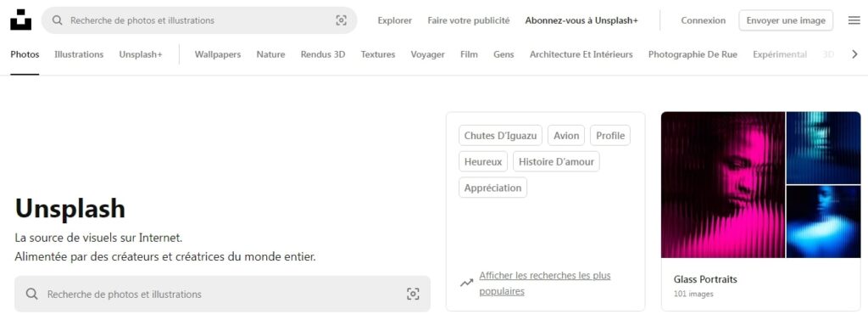
Task: Click the magnifier icon in top search bar
Action: tap(57, 20)
